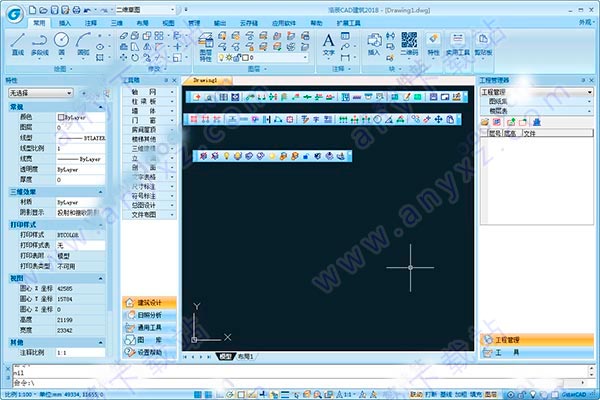Click the open folder icon in project manager
Screen dimensions: 600x400
point(485,122)
